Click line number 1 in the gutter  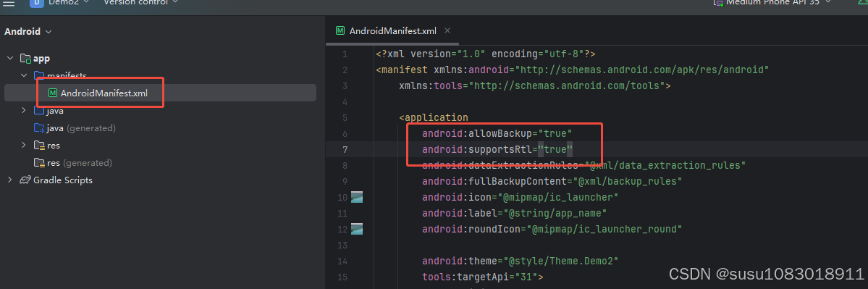click(345, 54)
